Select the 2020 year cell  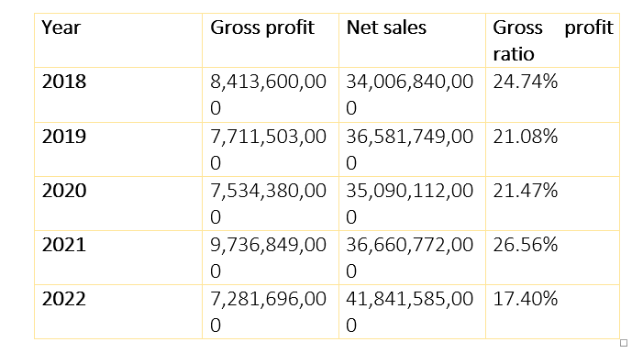[x=118, y=204]
